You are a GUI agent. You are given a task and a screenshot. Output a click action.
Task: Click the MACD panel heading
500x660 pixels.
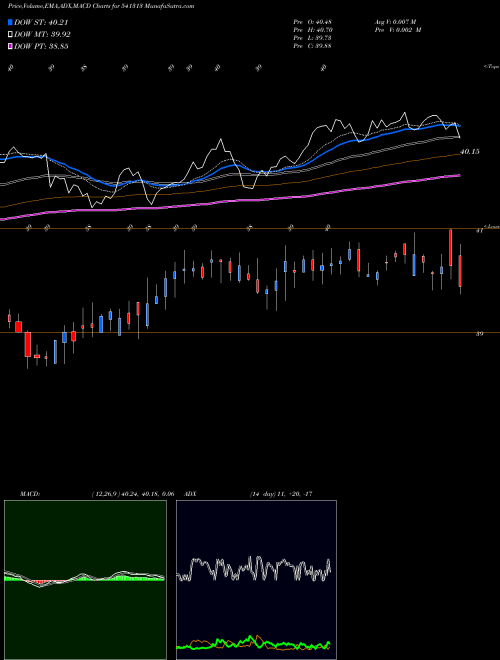30,494
